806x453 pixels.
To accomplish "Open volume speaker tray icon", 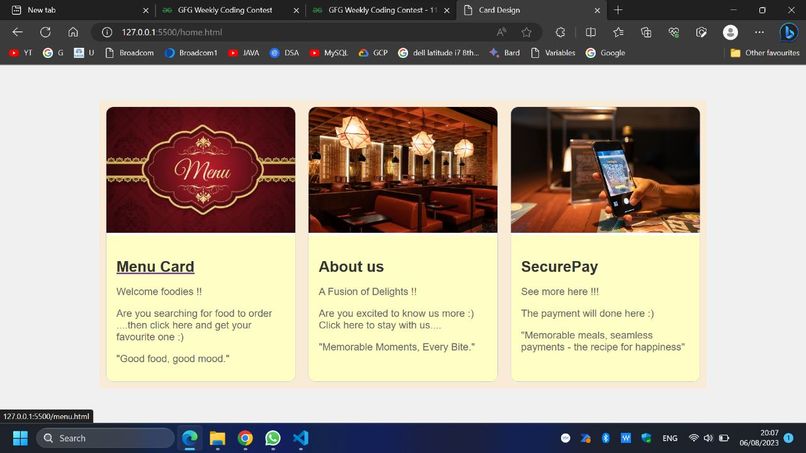I will pyautogui.click(x=708, y=438).
